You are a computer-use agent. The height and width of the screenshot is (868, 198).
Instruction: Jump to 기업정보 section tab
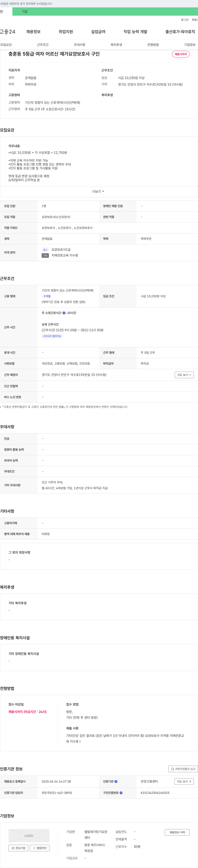click(190, 45)
